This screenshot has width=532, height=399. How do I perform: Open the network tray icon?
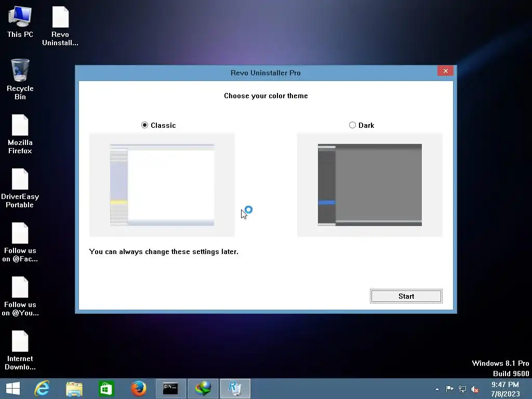(462, 389)
